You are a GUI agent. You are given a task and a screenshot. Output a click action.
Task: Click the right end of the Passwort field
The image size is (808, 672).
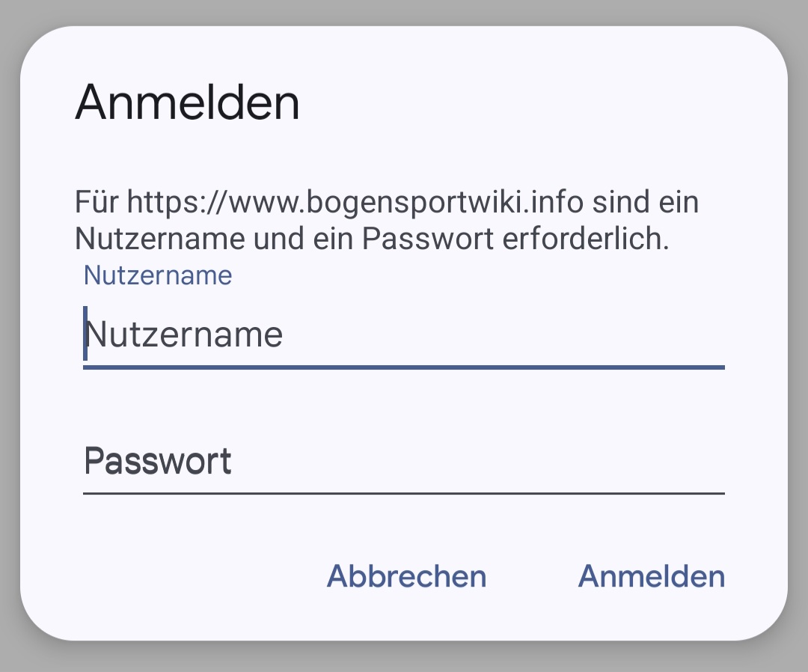click(696, 462)
